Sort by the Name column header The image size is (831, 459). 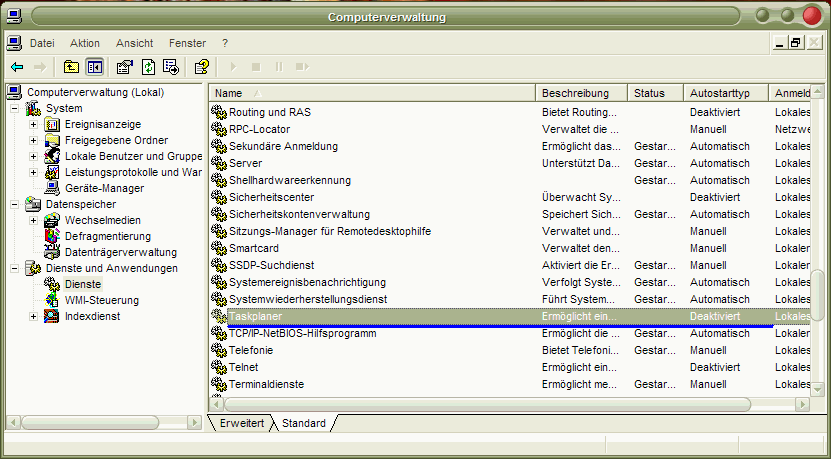pyautogui.click(x=373, y=93)
